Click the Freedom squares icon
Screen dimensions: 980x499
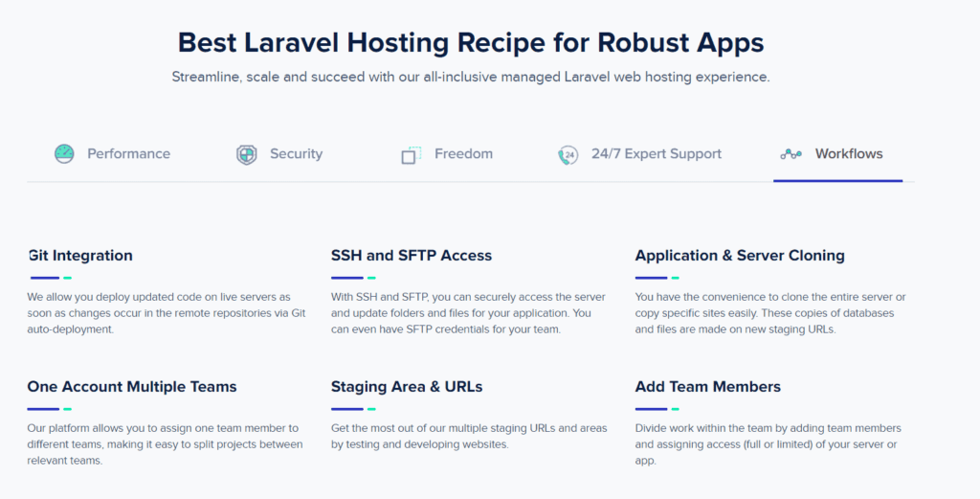click(411, 155)
